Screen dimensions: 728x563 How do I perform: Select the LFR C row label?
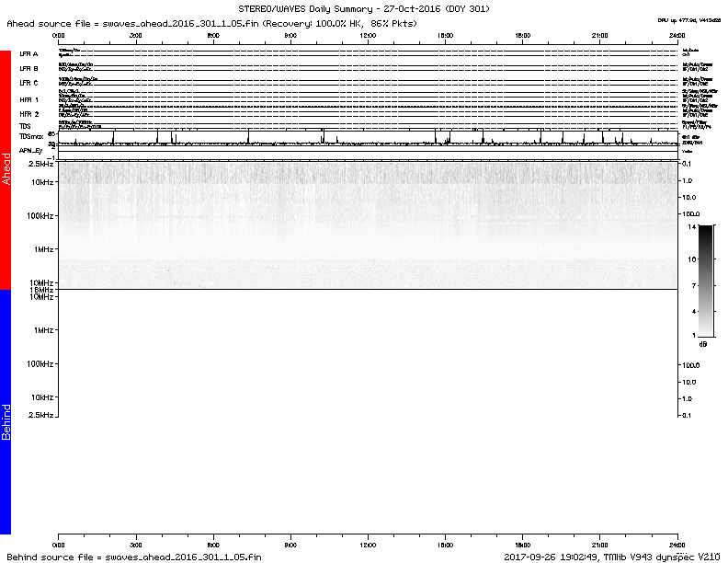click(x=29, y=84)
